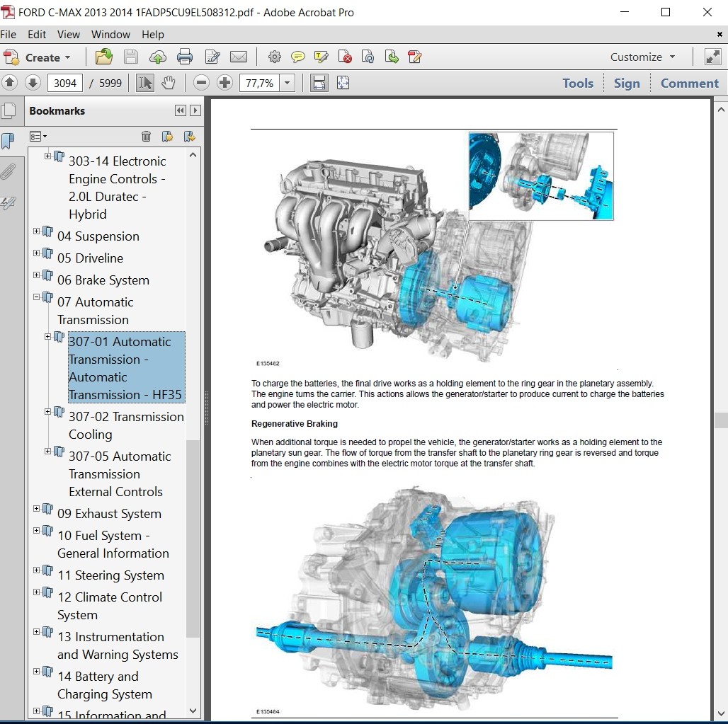Click the delete pages icon
The width and height of the screenshot is (728, 724).
[344, 57]
